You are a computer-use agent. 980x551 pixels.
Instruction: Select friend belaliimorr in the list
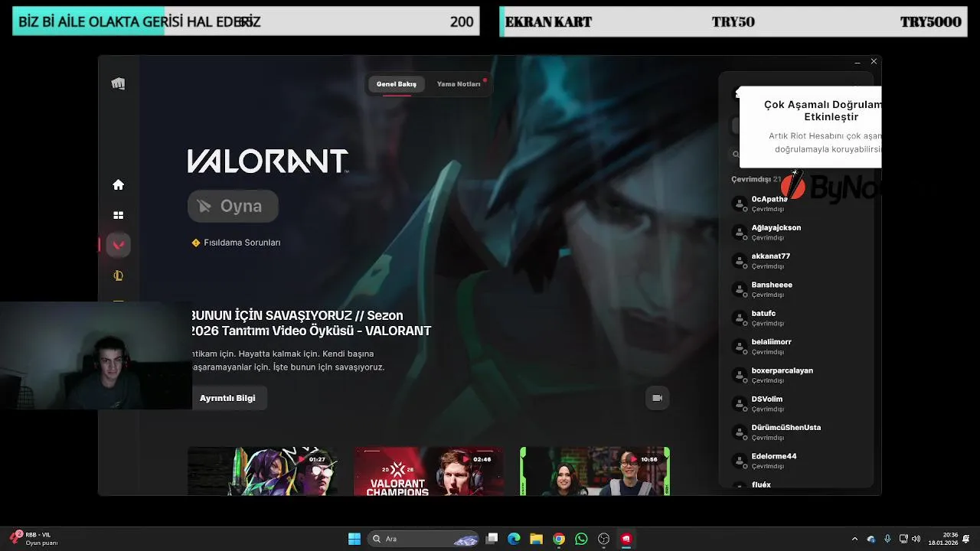pos(796,347)
